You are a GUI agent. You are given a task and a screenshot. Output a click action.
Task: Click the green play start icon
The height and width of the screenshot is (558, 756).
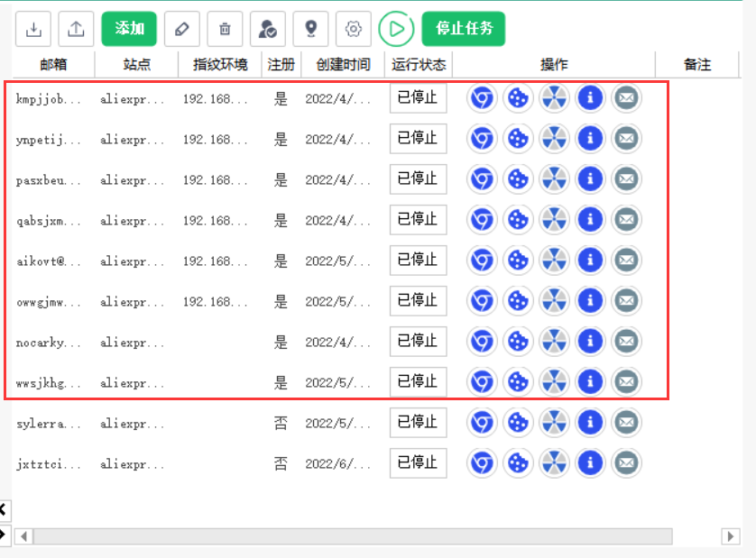pyautogui.click(x=396, y=29)
